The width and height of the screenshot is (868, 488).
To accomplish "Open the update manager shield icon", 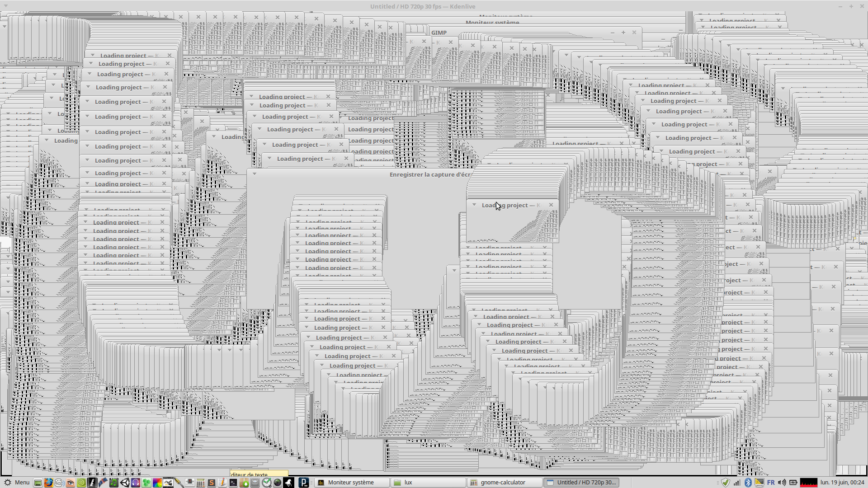I will coord(725,483).
